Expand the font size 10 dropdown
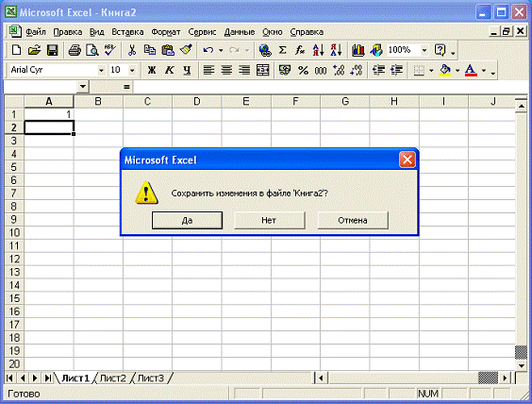 coord(132,71)
